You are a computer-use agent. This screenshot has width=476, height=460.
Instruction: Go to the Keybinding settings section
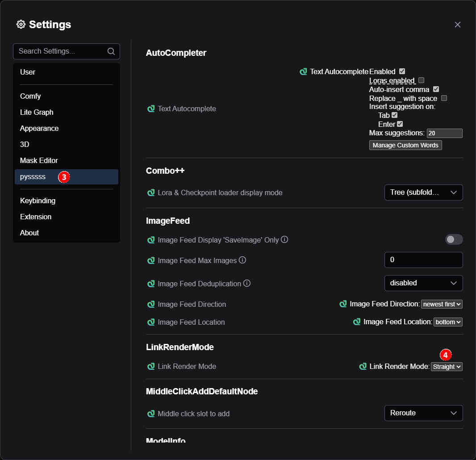[38, 201]
